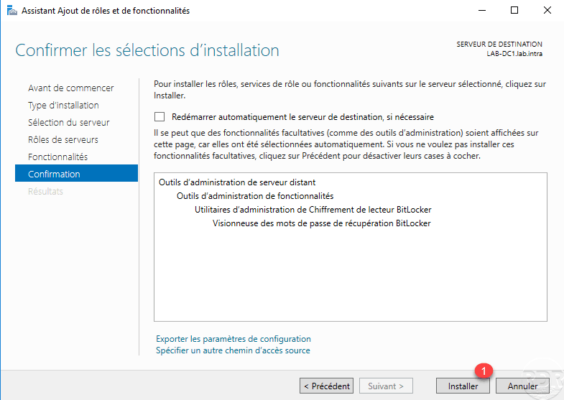Open Spécifier un autre chemin d'accès source link
Screen dimensions: 564x400
pos(233,350)
